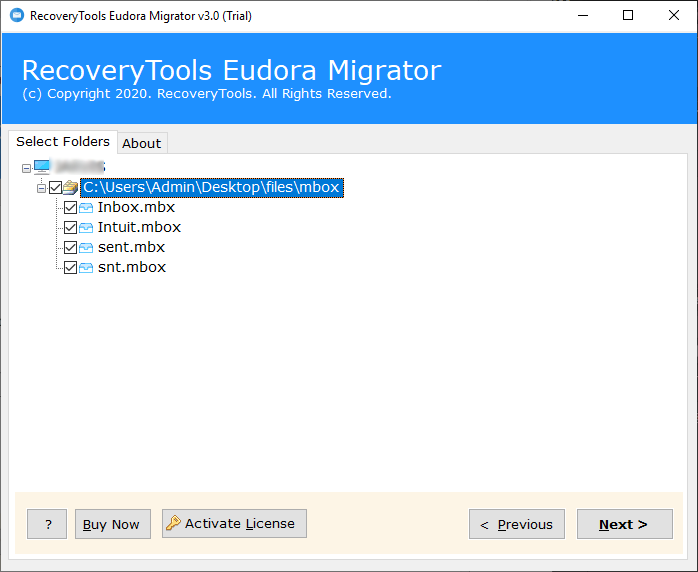Viewport: 698px width, 572px height.
Task: Collapse the root computer tree node
Action: coord(26,168)
